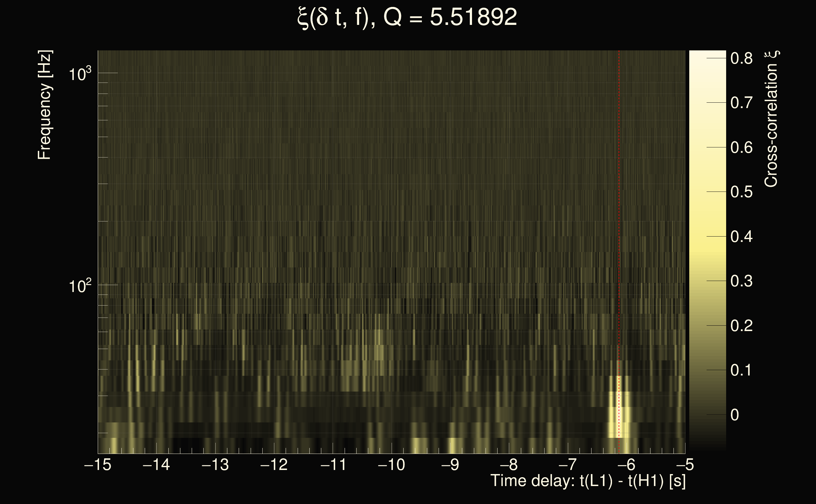Click the 10^3 frequency tick label
Screen dimensions: 816x504
tap(80, 74)
